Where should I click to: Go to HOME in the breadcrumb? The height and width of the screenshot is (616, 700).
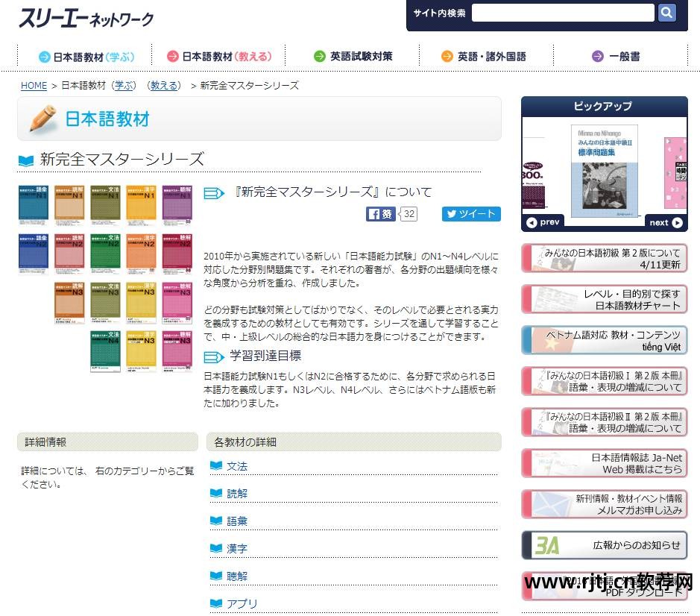[34, 85]
